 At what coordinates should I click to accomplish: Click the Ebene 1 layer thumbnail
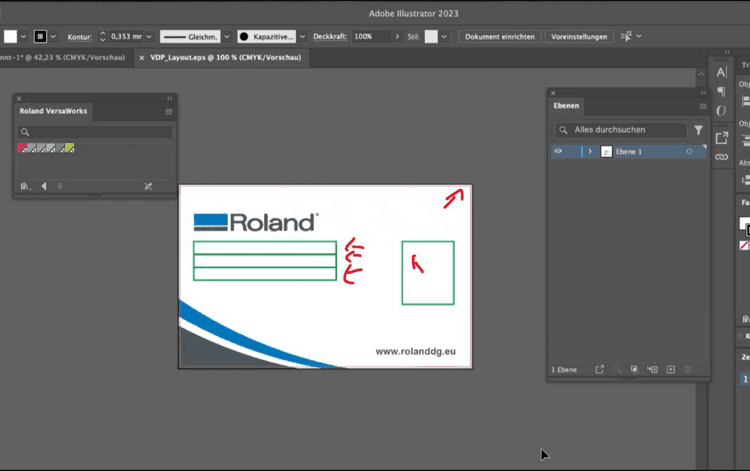click(606, 152)
